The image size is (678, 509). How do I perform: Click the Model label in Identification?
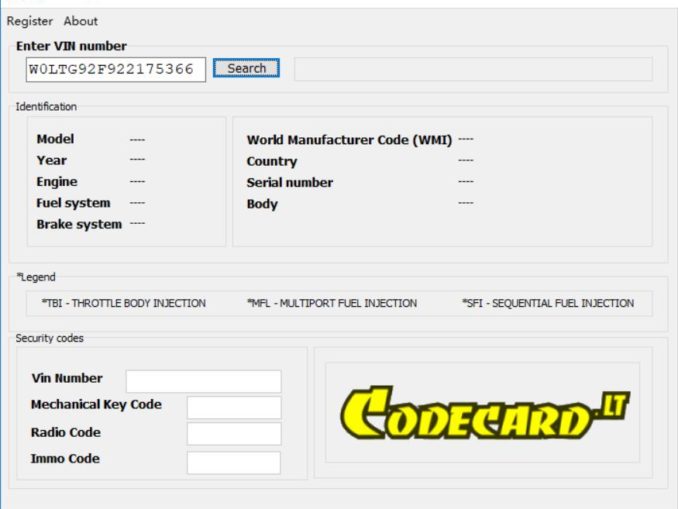coord(55,139)
